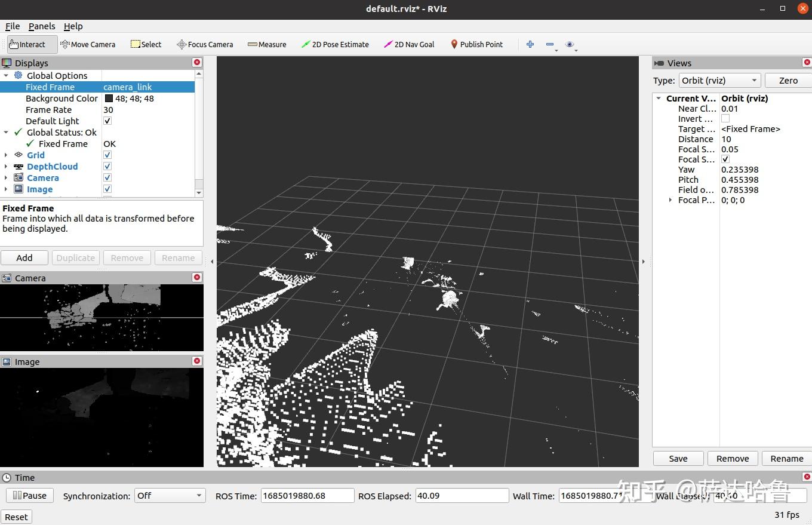The height and width of the screenshot is (525, 812).
Task: Disable the Grid display checkbox
Action: tap(107, 155)
